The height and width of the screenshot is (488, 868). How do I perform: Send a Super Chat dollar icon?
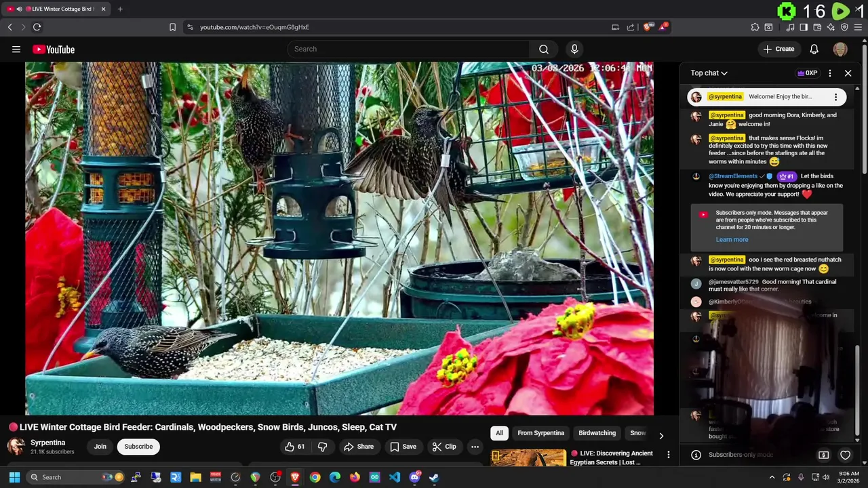pos(823,455)
